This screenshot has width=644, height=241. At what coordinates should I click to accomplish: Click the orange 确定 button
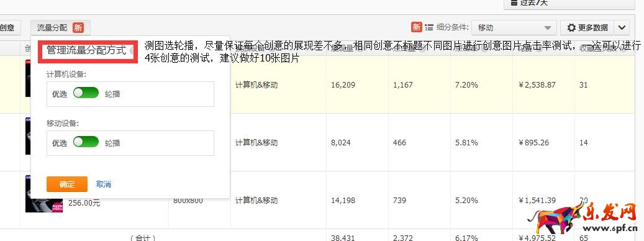pyautogui.click(x=67, y=184)
